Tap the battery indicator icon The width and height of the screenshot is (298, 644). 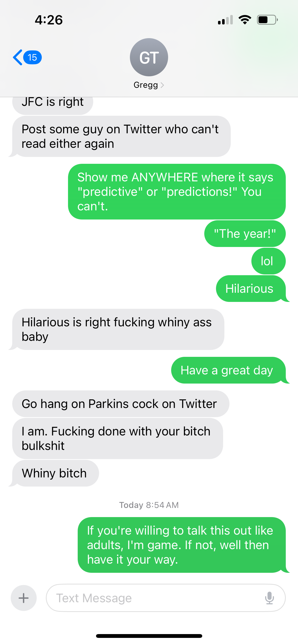pyautogui.click(x=267, y=20)
